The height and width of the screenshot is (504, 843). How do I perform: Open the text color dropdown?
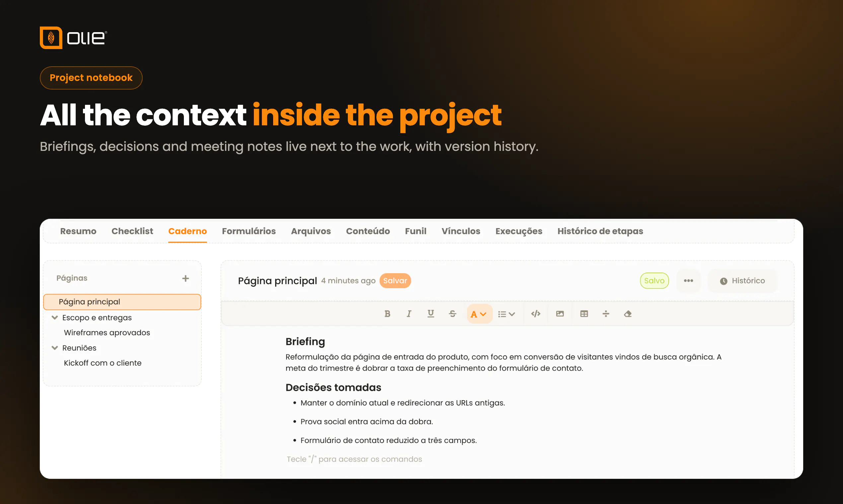[479, 314]
